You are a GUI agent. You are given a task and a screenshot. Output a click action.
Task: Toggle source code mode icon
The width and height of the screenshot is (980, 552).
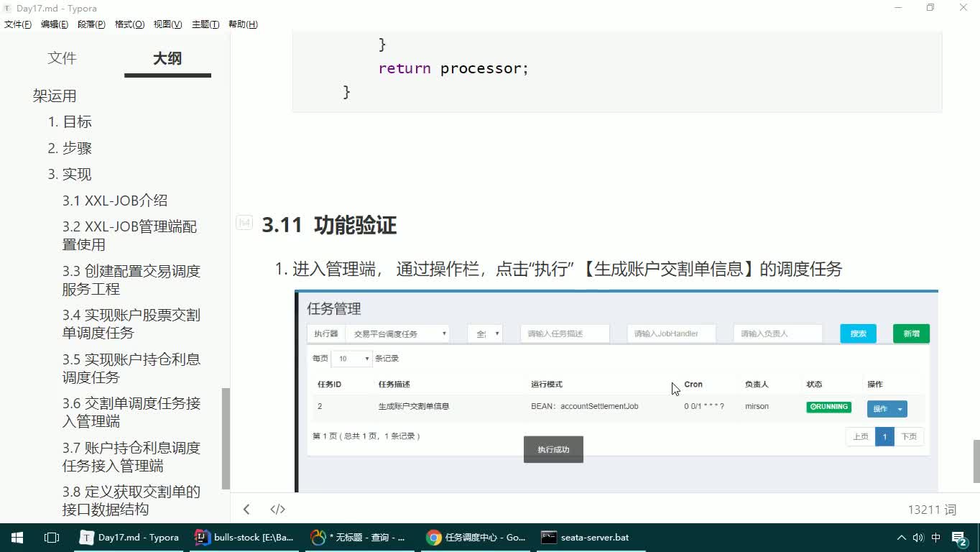pos(277,510)
